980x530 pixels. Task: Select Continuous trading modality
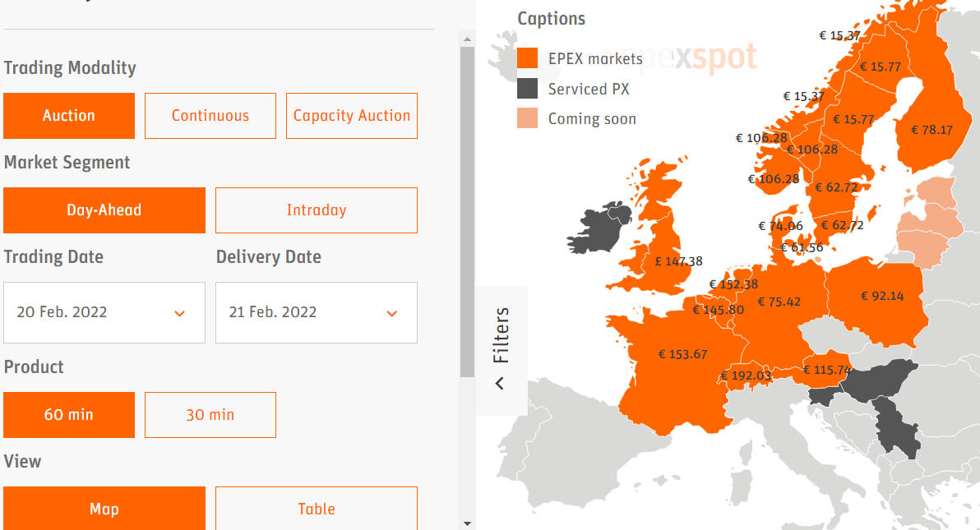click(210, 116)
